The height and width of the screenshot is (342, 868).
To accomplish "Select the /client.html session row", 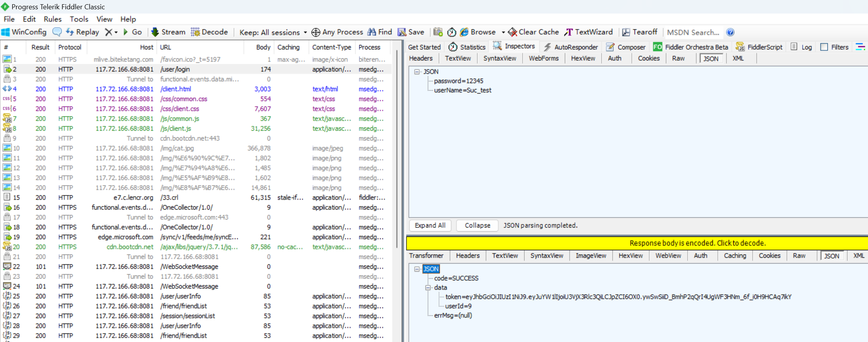I will click(x=196, y=89).
